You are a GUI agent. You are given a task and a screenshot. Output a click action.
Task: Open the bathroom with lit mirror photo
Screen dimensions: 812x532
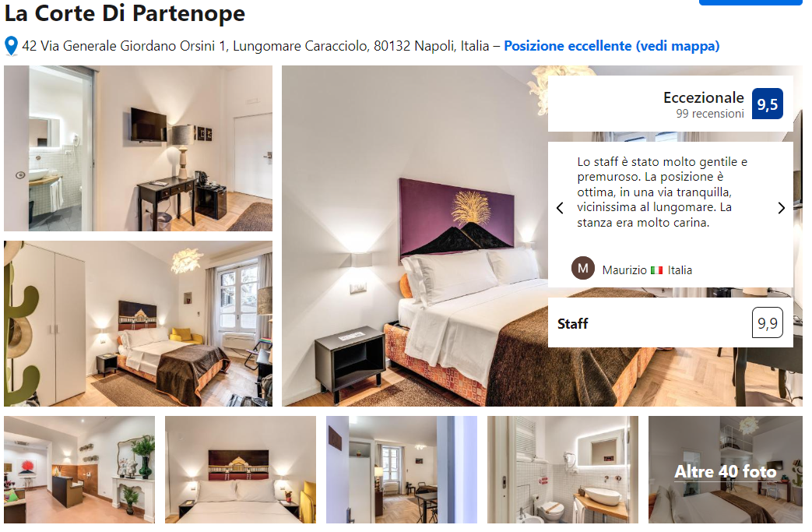tap(562, 470)
